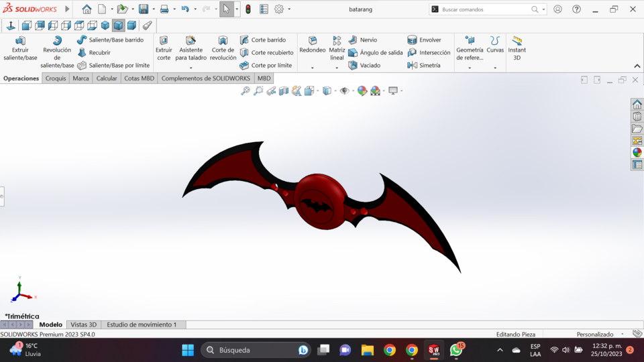Click the Vaciado shell tool

[364, 65]
